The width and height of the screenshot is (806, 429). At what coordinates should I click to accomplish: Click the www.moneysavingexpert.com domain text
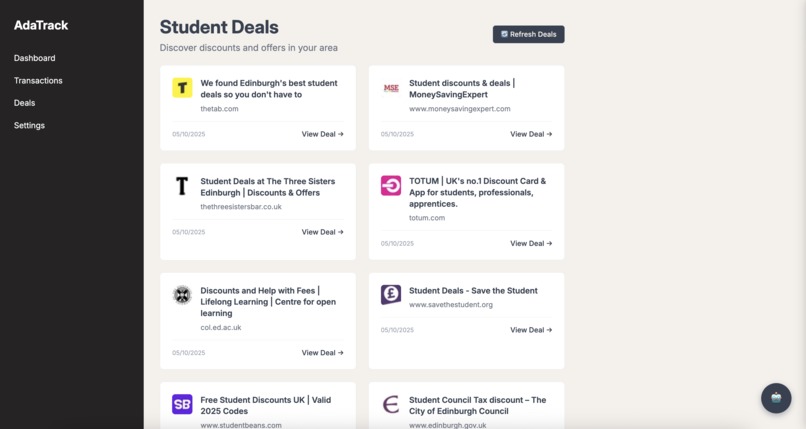(460, 109)
